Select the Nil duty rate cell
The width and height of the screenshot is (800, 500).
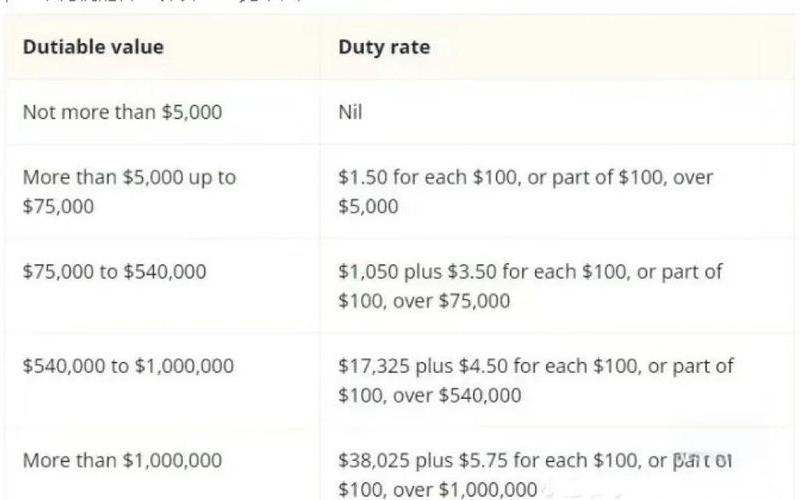[351, 112]
